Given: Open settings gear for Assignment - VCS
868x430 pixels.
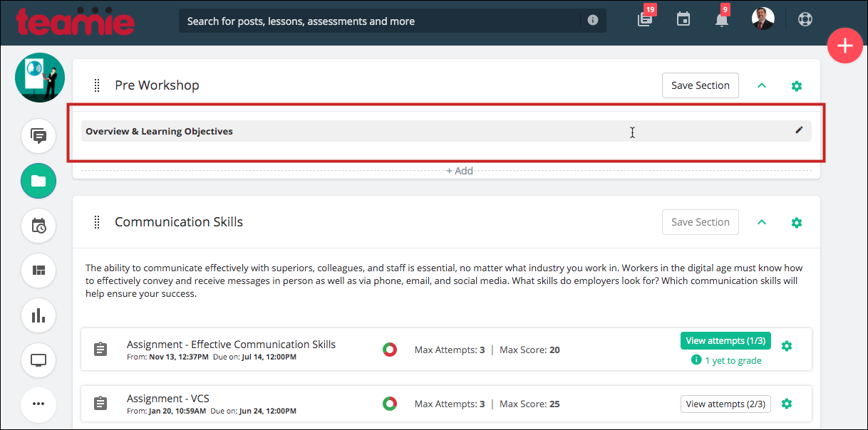Looking at the screenshot, I should click(787, 404).
